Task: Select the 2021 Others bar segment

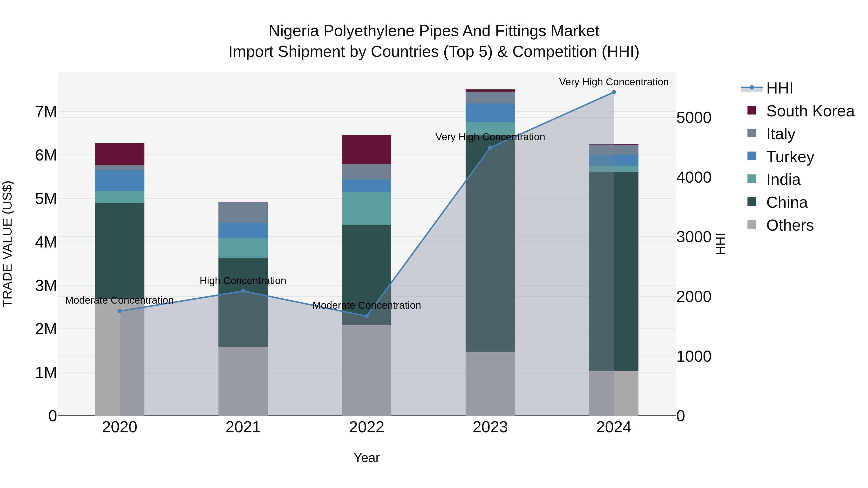Action: point(243,381)
